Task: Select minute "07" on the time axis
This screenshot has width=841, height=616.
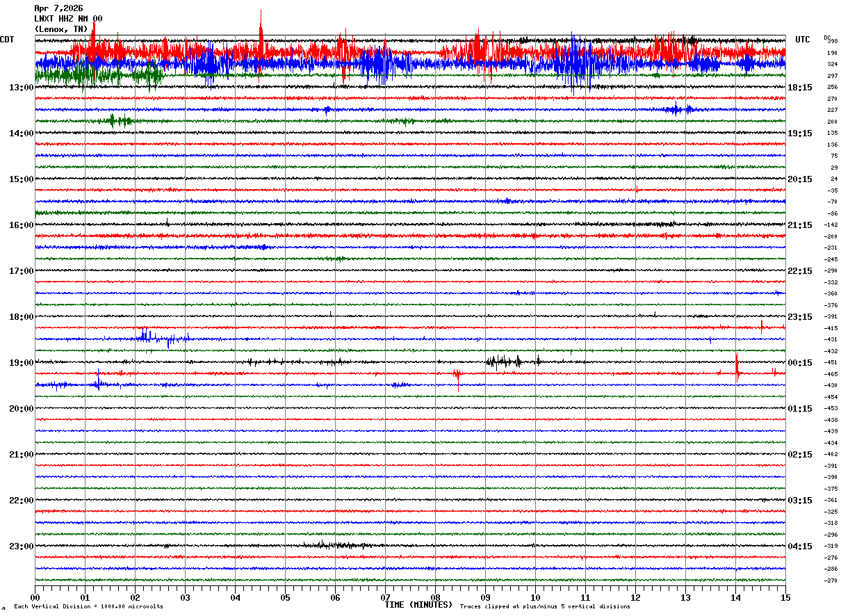Action: pyautogui.click(x=385, y=597)
